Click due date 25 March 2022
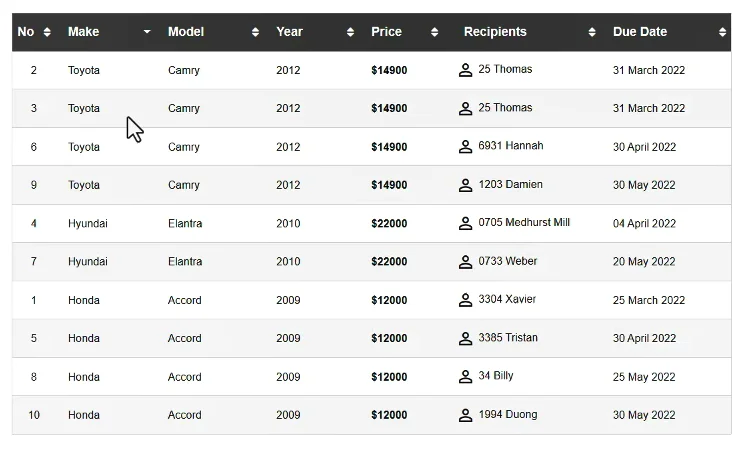 [649, 300]
